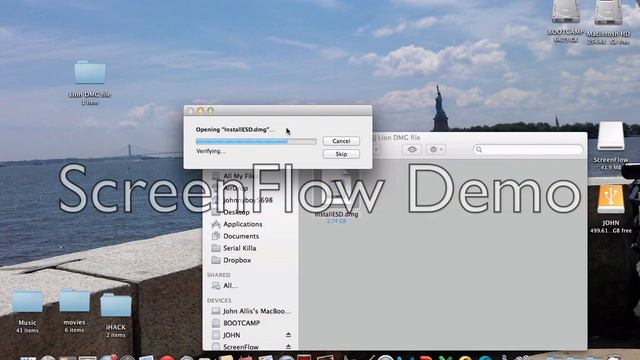Click the Dropbox folder icon in sidebar
The height and width of the screenshot is (360, 640).
click(216, 260)
